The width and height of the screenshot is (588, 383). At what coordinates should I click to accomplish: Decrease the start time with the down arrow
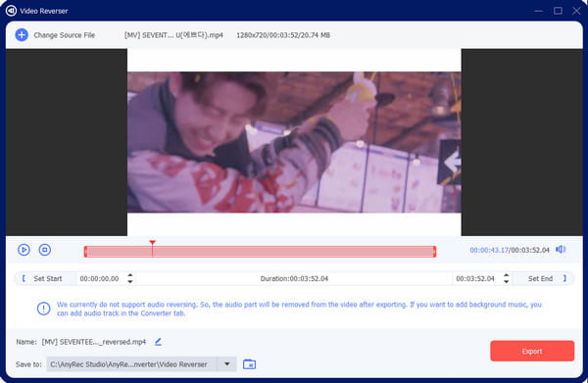click(x=130, y=281)
